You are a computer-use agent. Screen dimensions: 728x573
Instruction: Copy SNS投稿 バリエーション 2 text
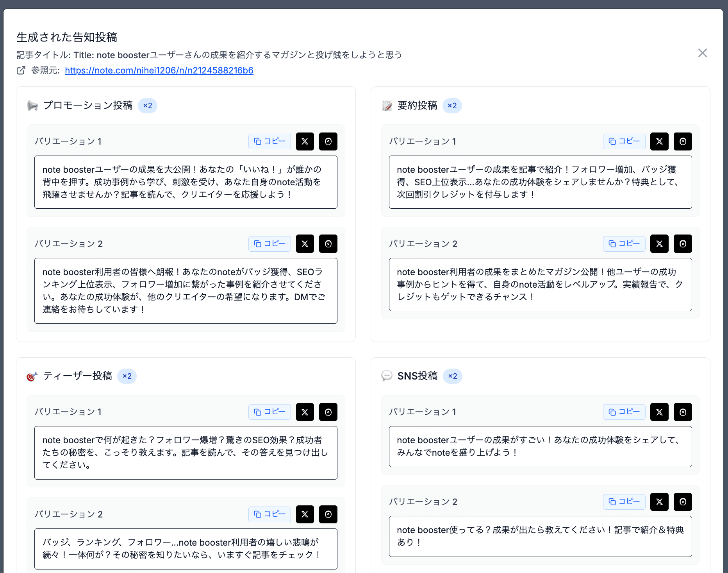click(x=624, y=502)
